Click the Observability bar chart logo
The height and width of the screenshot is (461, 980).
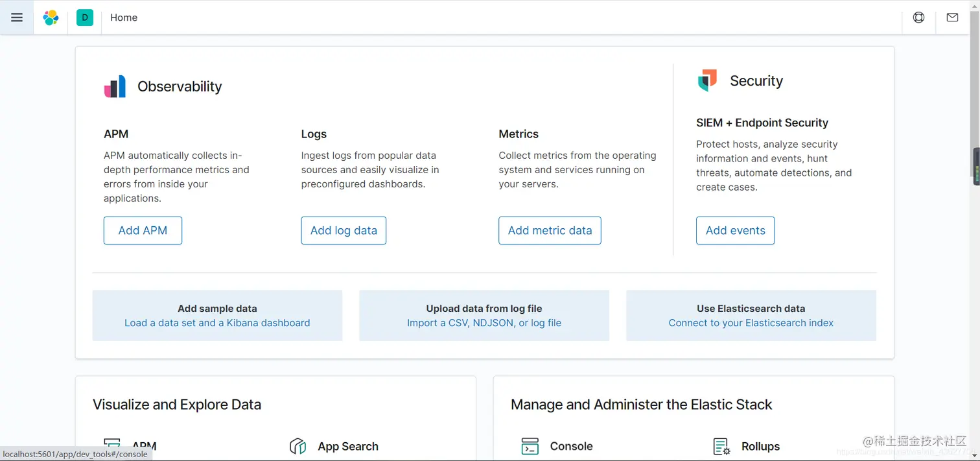tap(115, 86)
